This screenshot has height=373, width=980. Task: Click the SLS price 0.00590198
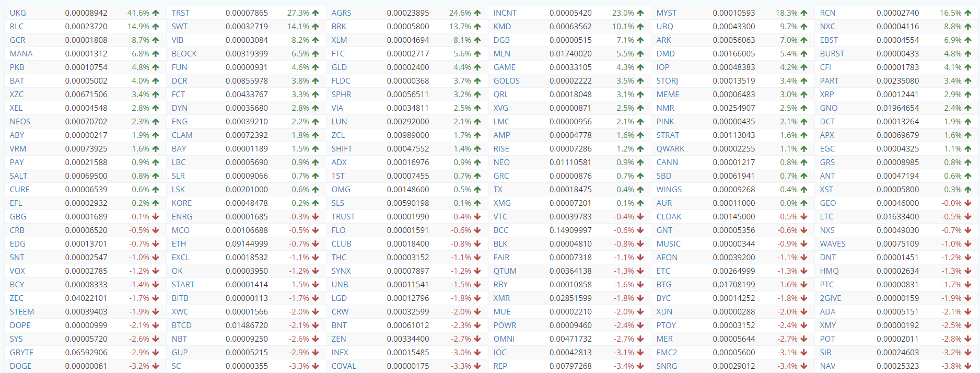[x=408, y=203]
